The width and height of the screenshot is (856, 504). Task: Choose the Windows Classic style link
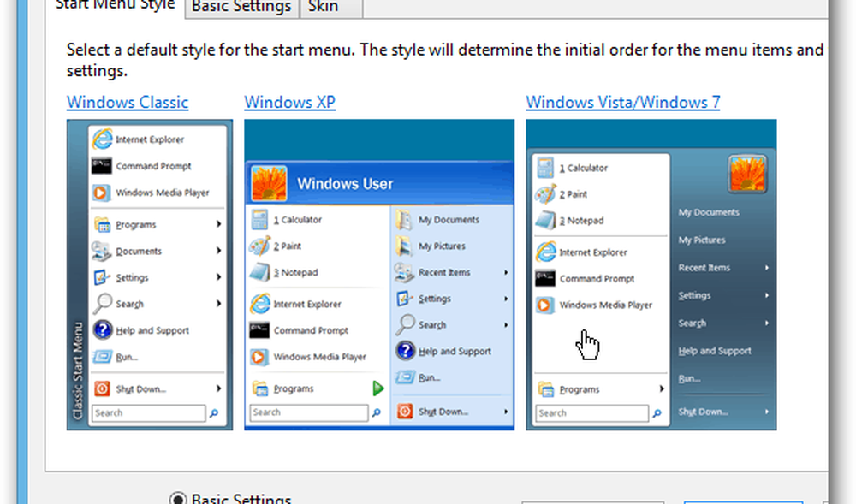click(128, 103)
